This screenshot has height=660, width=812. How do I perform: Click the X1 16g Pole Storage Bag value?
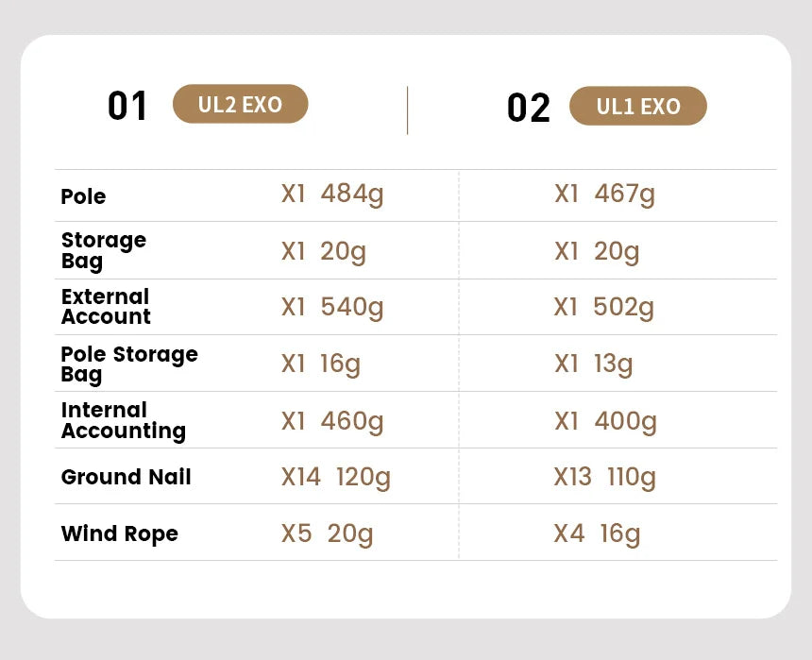[x=321, y=364]
